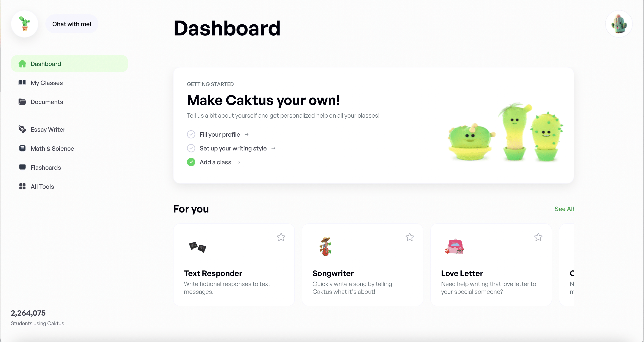Screen dimensions: 644x342
Task: Toggle favorite star on Songwriter card
Action: click(409, 237)
